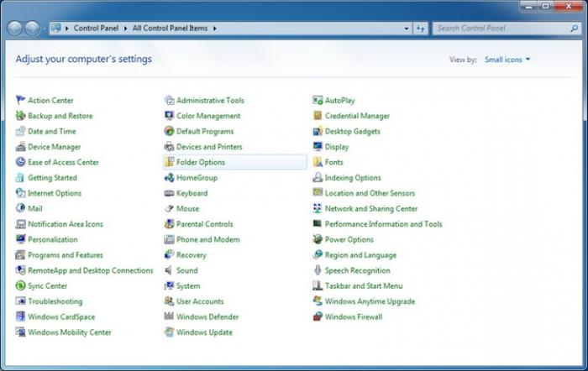Click the Sync Center green icon
Image resolution: width=588 pixels, height=371 pixels.
(20, 285)
